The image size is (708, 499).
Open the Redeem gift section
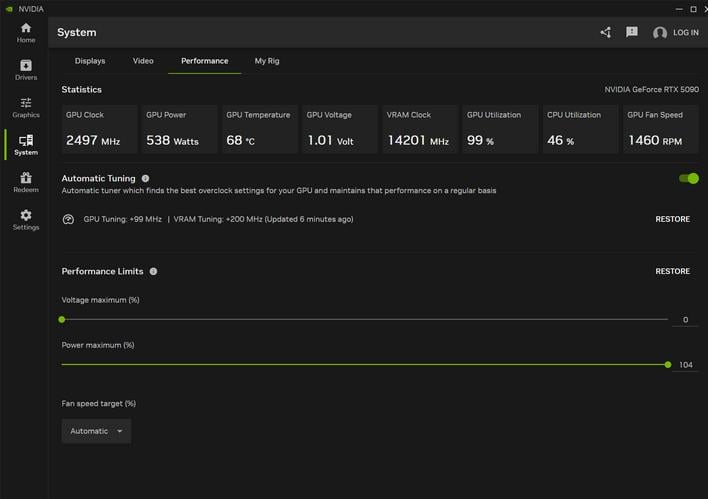pyautogui.click(x=25, y=182)
